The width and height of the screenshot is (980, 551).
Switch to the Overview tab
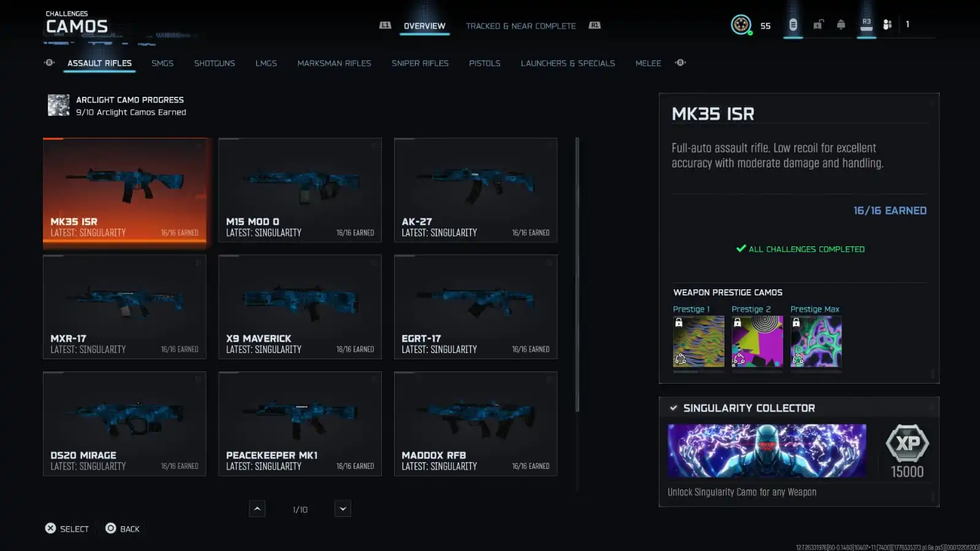425,26
